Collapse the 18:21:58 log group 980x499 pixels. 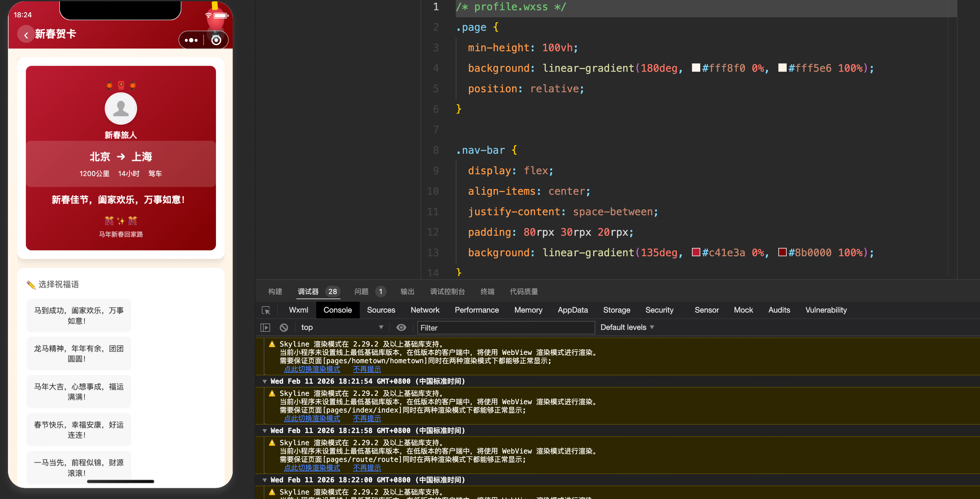(264, 431)
